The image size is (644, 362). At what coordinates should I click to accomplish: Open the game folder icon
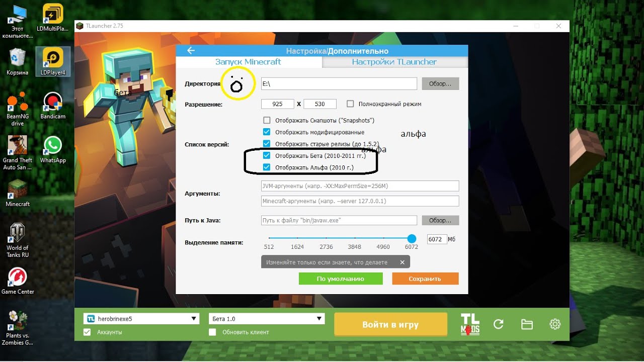click(x=527, y=324)
